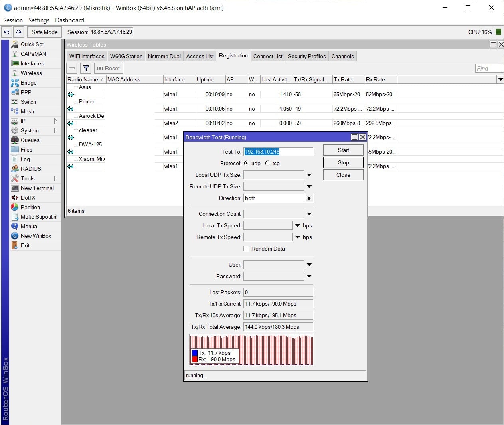Open CAPsMAN menu icon

pyautogui.click(x=15, y=54)
